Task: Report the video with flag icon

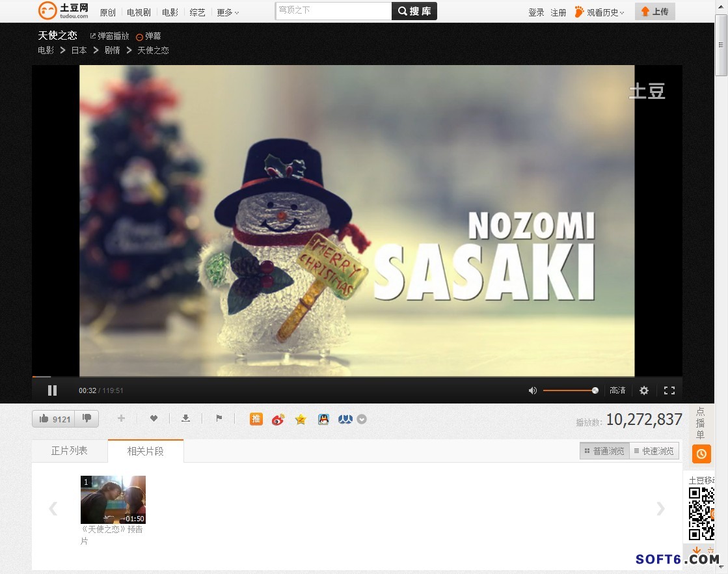Action: coord(219,418)
